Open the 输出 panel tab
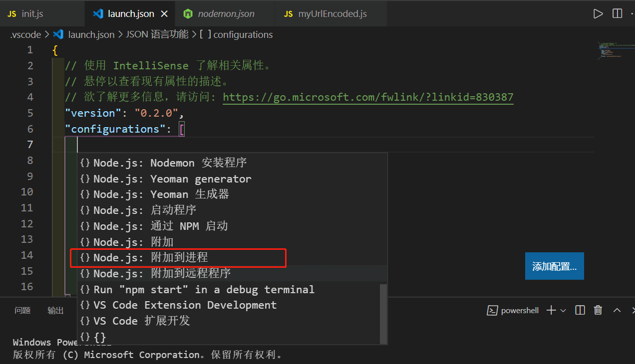The height and width of the screenshot is (364, 635). (55, 311)
